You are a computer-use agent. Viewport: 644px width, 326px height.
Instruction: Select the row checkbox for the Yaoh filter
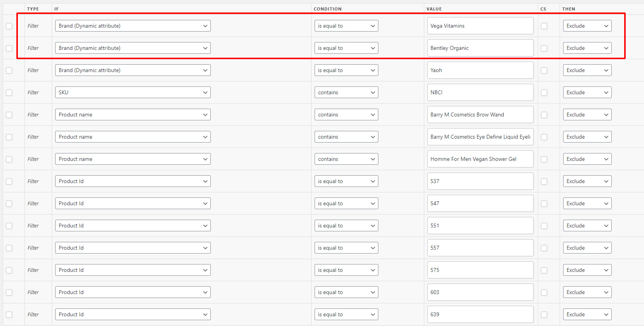click(9, 70)
